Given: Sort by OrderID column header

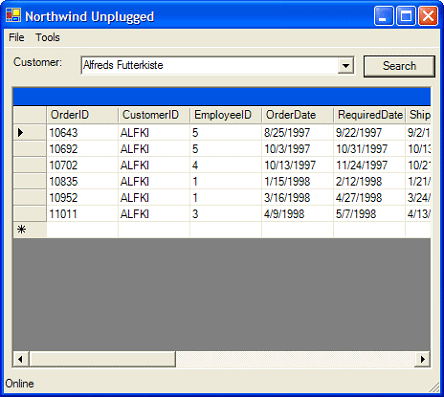Looking at the screenshot, I should coord(82,115).
